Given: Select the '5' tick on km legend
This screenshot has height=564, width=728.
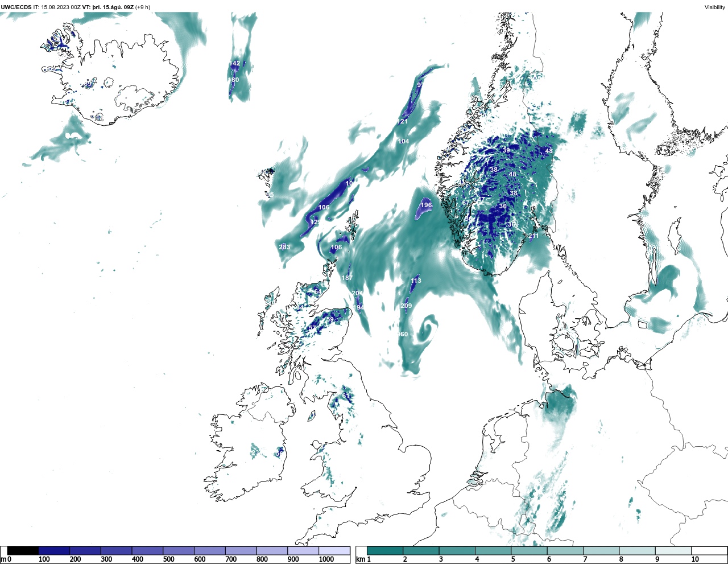Looking at the screenshot, I should [512, 559].
